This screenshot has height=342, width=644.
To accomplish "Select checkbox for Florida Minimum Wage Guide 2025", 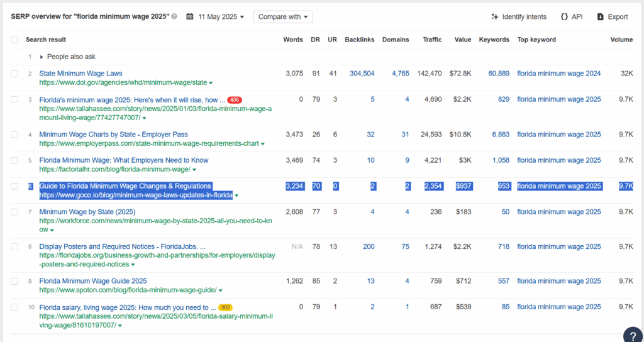I will click(14, 281).
